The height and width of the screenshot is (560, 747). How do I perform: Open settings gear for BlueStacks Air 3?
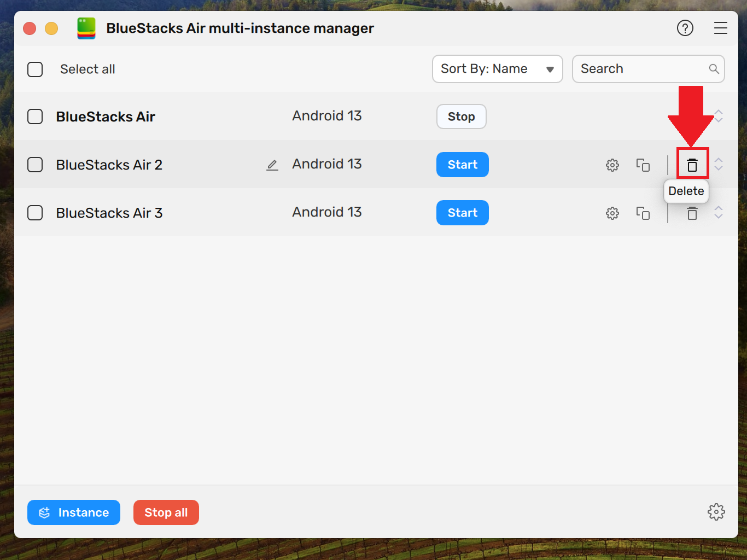(612, 213)
